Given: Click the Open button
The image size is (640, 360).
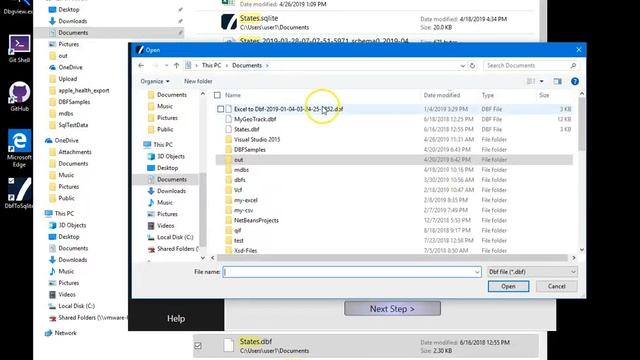Looking at the screenshot, I should coord(508,286).
